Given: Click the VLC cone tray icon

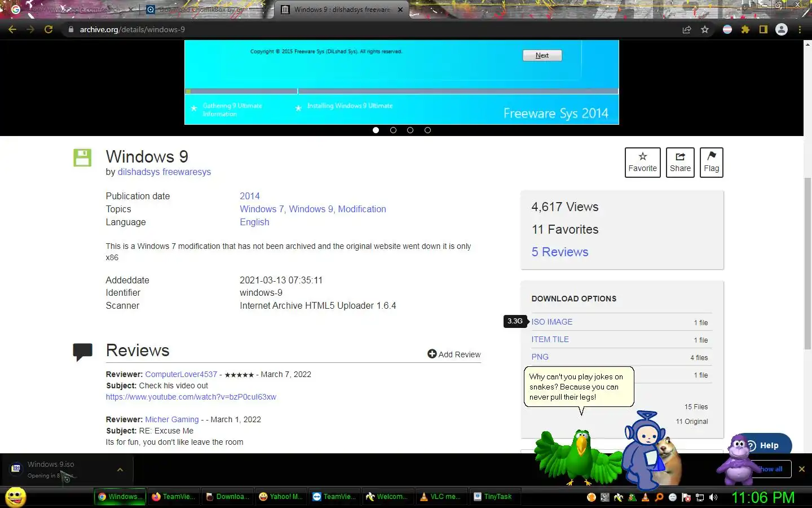Looking at the screenshot, I should pos(646,497).
